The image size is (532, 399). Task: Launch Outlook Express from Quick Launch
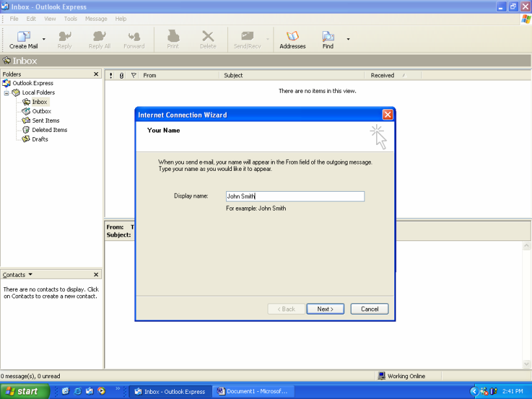coord(89,391)
